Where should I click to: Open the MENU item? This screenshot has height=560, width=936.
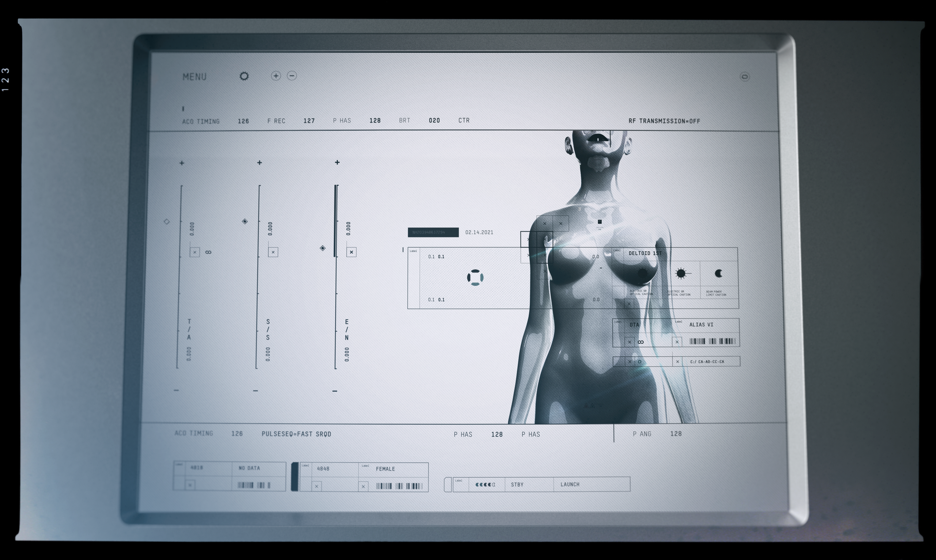(194, 77)
